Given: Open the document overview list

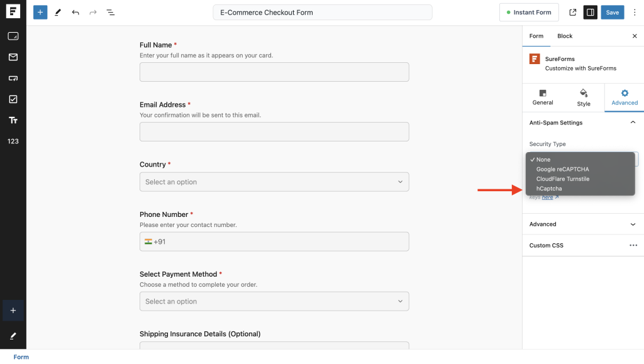Looking at the screenshot, I should pos(111,12).
